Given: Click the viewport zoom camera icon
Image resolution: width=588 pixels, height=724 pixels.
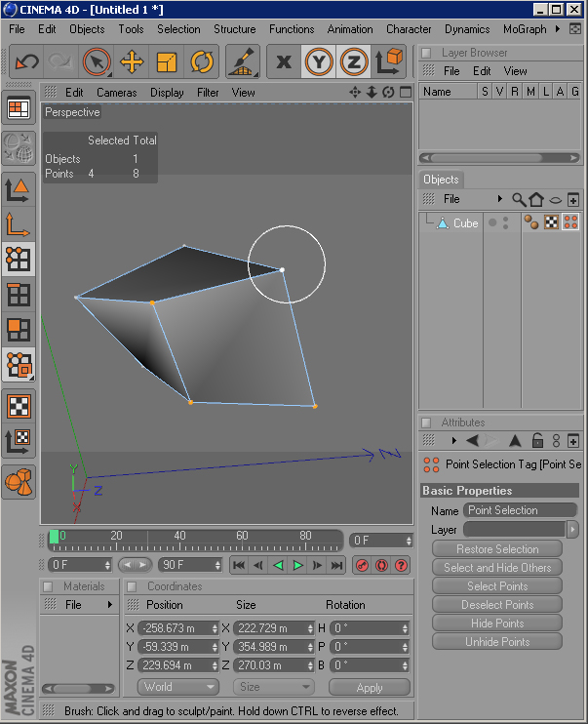Looking at the screenshot, I should point(372,92).
